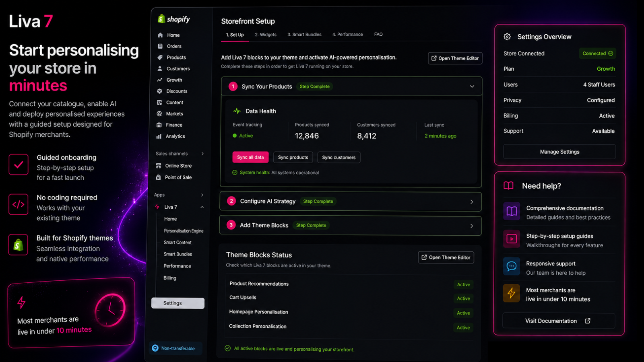Click the Product Recommendations Active status
The width and height of the screenshot is (644, 362).
464,285
